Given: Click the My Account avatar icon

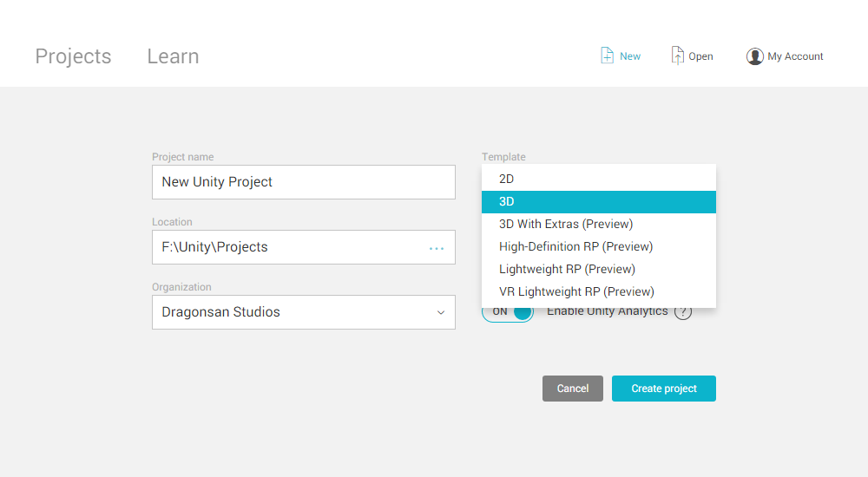Looking at the screenshot, I should (x=754, y=56).
